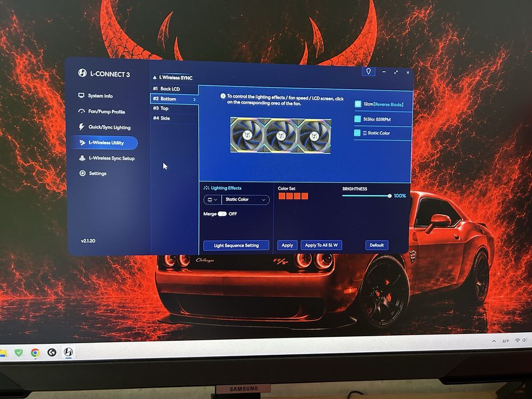Open the Fan/Pump Profile section
Image resolution: width=532 pixels, height=399 pixels.
point(101,111)
